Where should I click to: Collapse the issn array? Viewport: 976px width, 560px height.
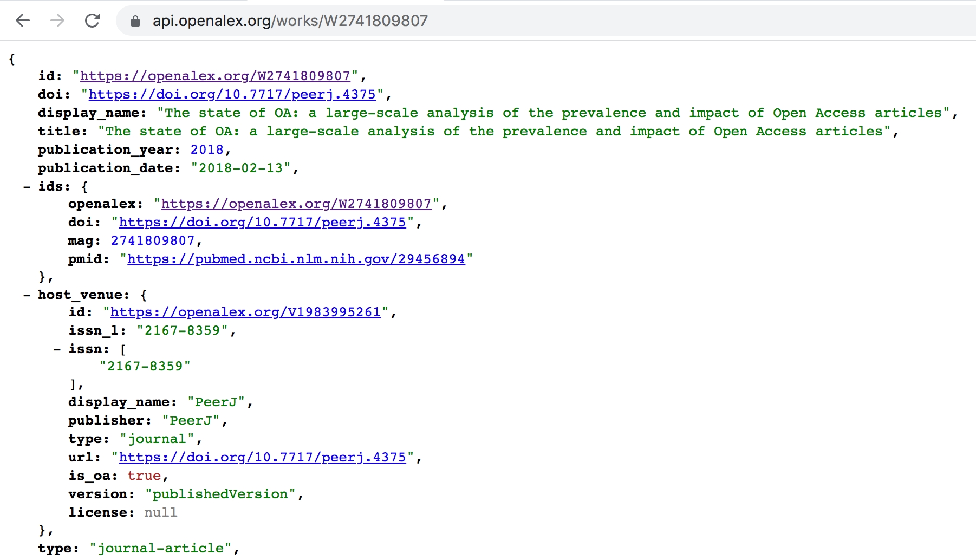(x=57, y=349)
